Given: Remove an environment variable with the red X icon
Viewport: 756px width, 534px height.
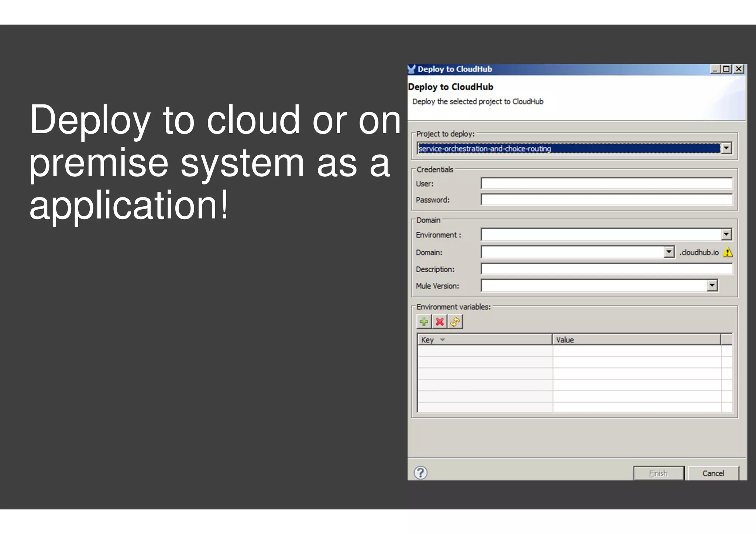Looking at the screenshot, I should click(x=439, y=321).
